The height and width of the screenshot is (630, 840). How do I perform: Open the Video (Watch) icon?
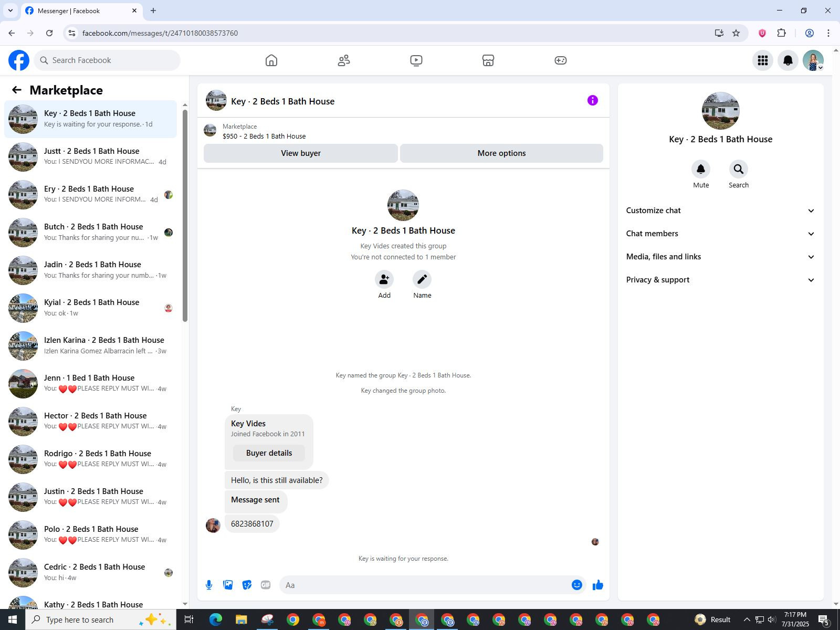tap(416, 60)
